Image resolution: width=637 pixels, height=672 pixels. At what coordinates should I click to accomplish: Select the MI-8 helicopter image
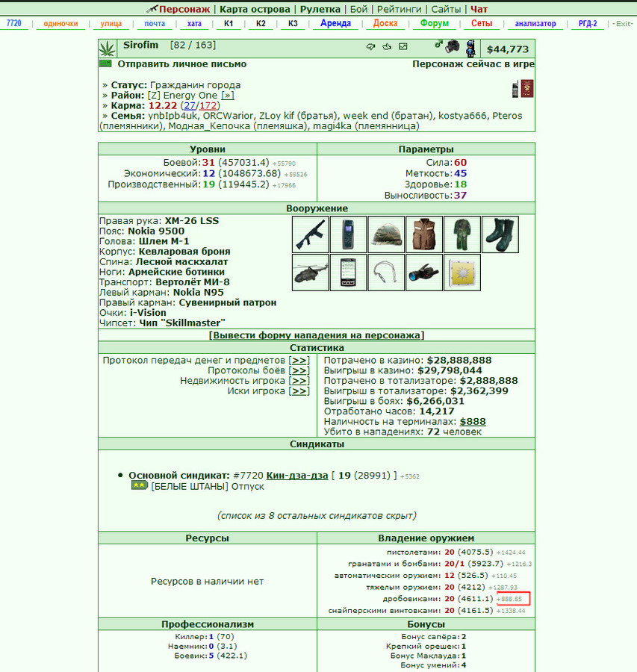[311, 273]
